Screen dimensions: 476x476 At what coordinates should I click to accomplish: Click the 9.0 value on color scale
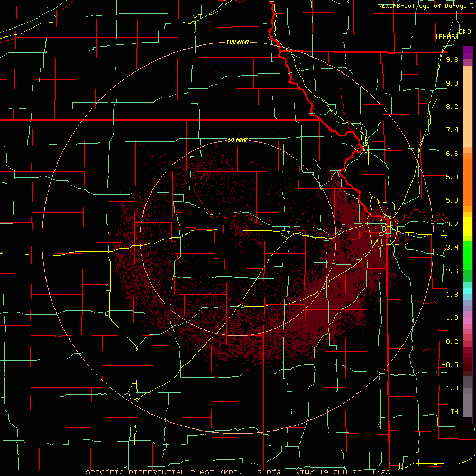click(x=452, y=83)
